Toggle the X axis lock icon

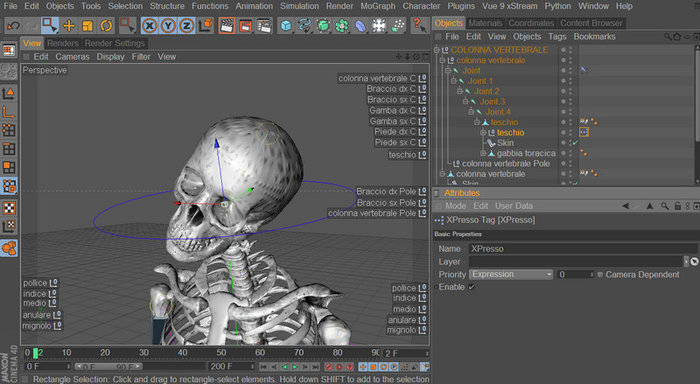click(x=149, y=26)
